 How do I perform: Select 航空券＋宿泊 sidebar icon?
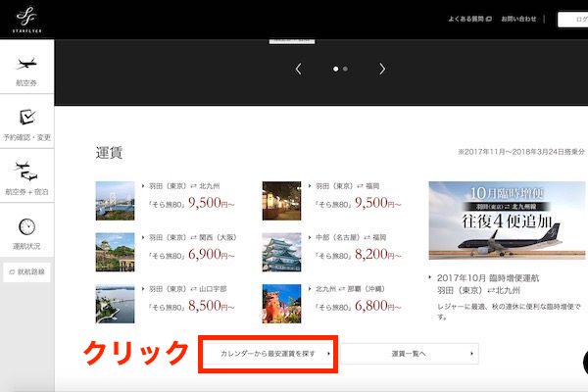click(x=26, y=171)
